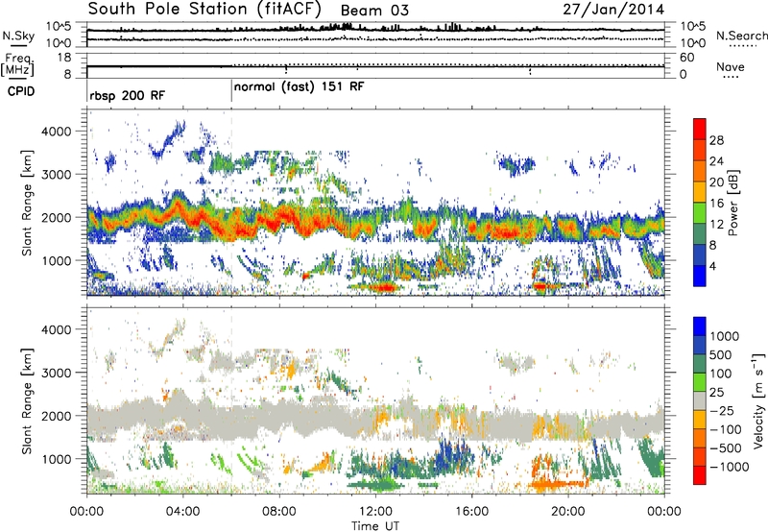The width and height of the screenshot is (768, 532).
Task: Click the "24" value on Power colorbar
Action: (x=716, y=161)
